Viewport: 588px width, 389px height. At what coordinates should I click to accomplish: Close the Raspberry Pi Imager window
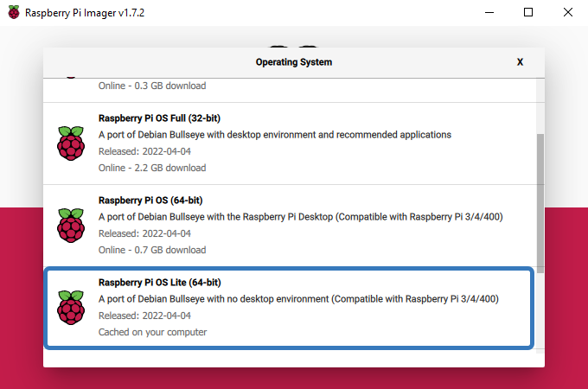tap(568, 12)
